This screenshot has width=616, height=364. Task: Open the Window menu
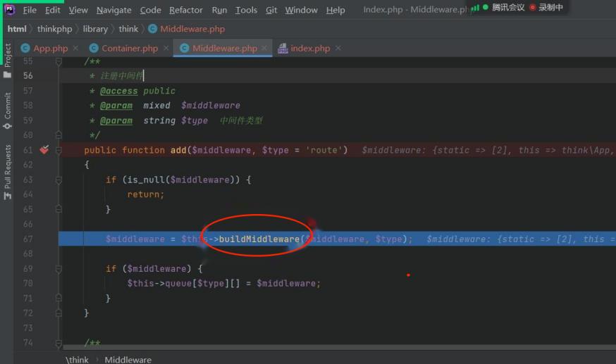point(302,10)
